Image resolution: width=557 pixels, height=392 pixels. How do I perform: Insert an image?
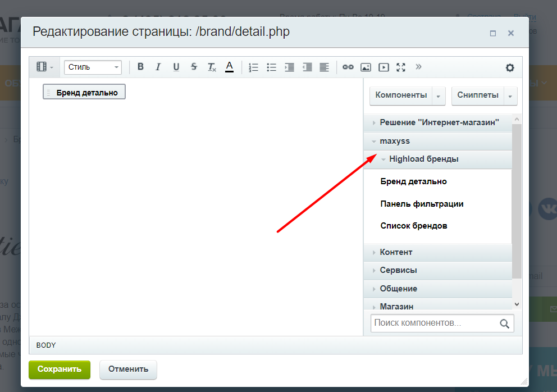click(366, 67)
